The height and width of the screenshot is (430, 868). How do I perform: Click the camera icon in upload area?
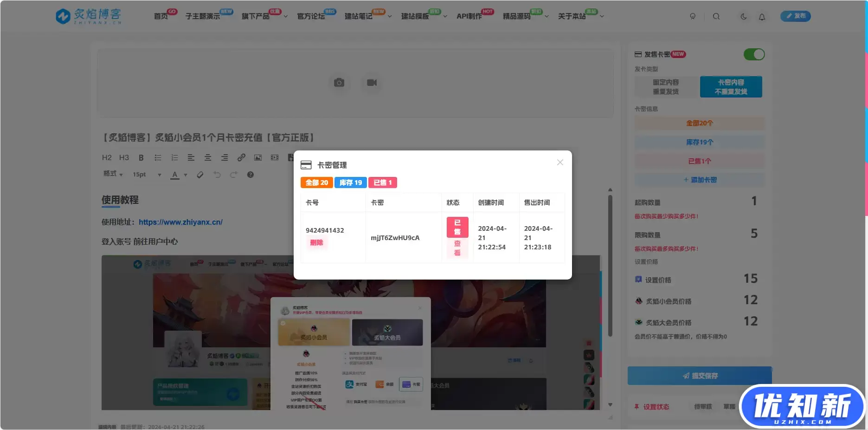click(x=339, y=83)
